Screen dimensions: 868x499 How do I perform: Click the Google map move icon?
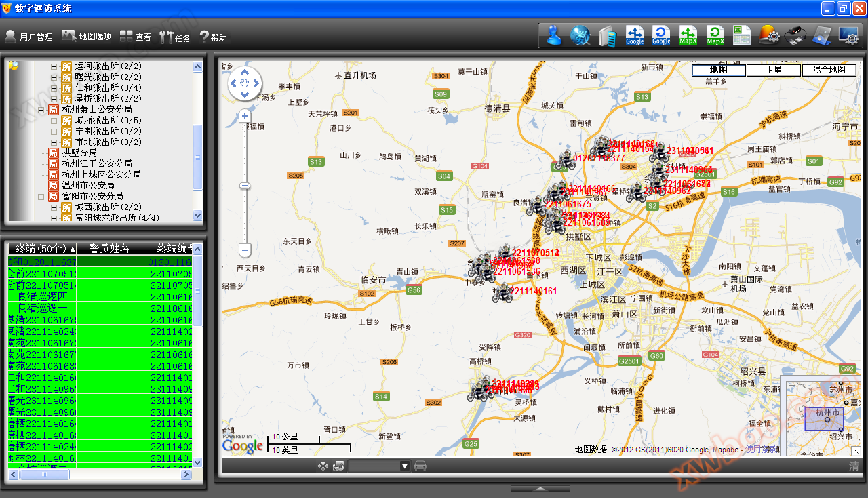coord(635,35)
